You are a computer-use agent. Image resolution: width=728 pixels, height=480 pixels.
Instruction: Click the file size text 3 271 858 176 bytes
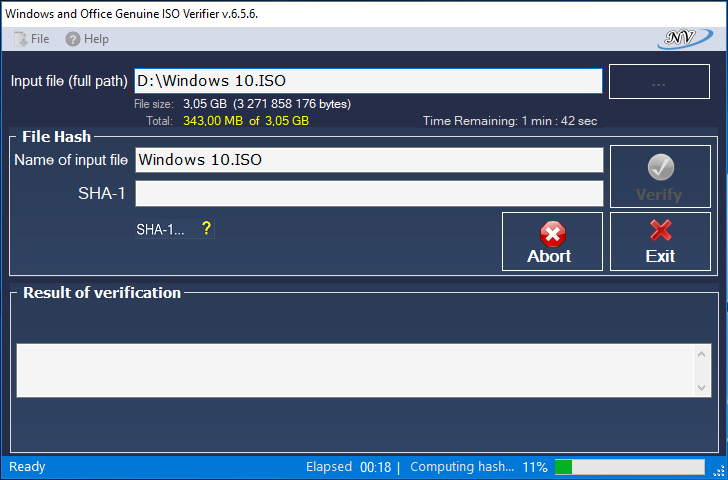pyautogui.click(x=292, y=104)
